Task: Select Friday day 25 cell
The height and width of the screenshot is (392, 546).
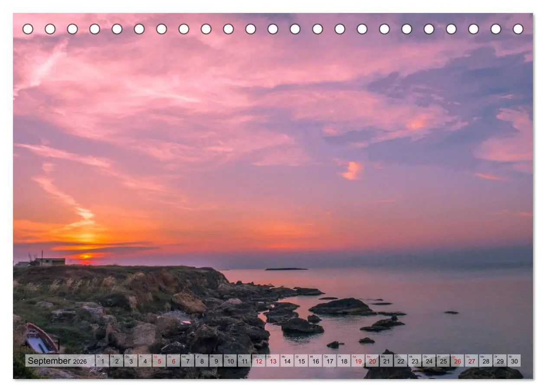Action: (443, 361)
